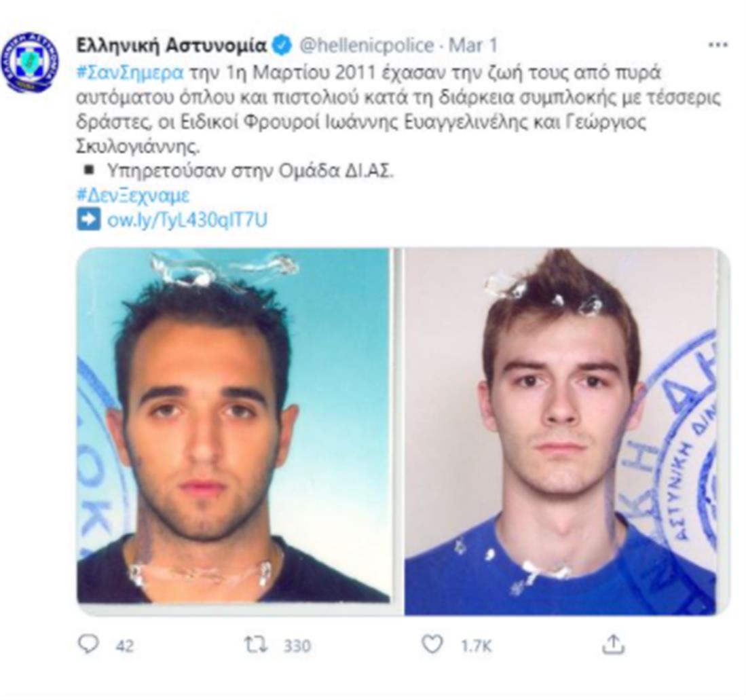Retweet using the retweet arrows icon
Screen dimensions: 746x700
click(x=255, y=645)
